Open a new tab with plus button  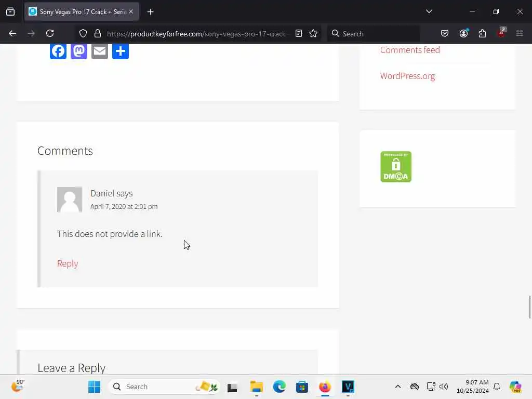[150, 12]
